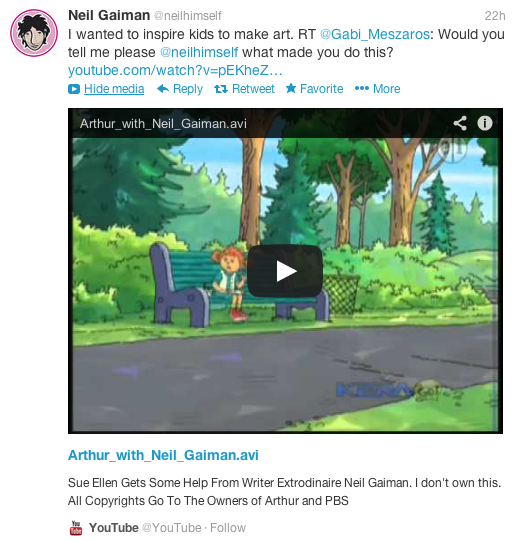
Task: Open the @neilhimself mention in the tweet
Action: click(199, 52)
